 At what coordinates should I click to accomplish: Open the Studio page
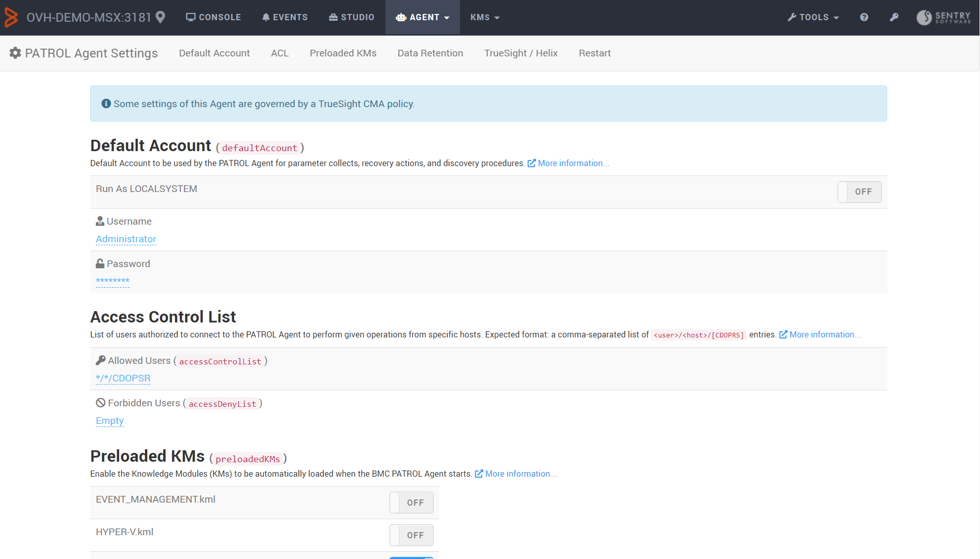352,17
